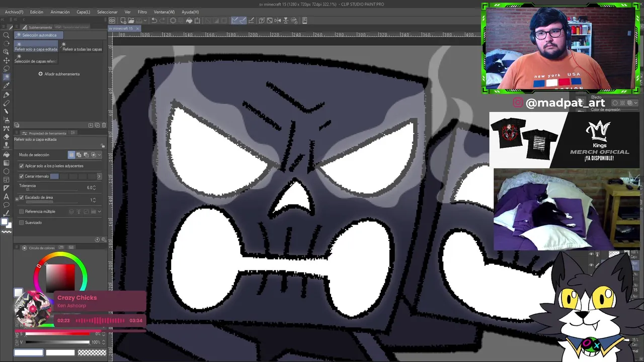The image size is (644, 362).
Task: Adjust Escalado de área value stepper
Action: click(x=94, y=200)
